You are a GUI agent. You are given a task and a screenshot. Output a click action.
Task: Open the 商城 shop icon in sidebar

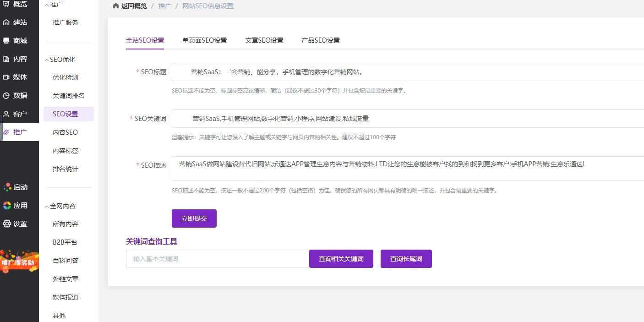[6, 41]
